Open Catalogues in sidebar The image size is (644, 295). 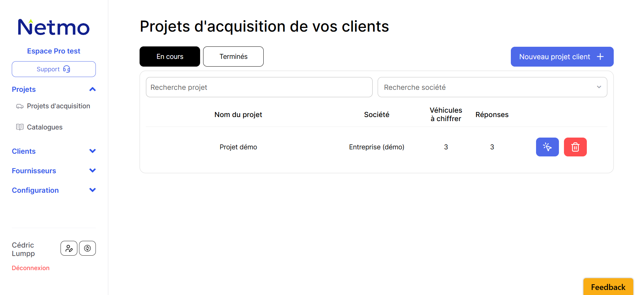pos(45,127)
